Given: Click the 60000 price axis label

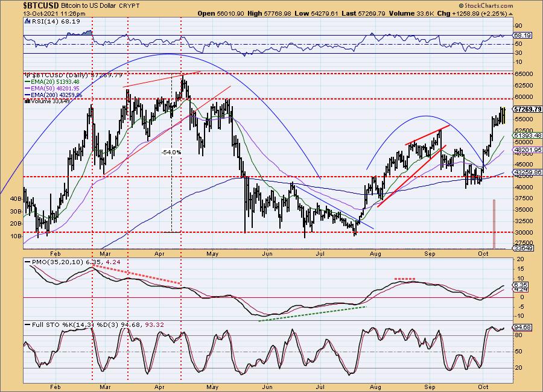Looking at the screenshot, I should (x=524, y=96).
